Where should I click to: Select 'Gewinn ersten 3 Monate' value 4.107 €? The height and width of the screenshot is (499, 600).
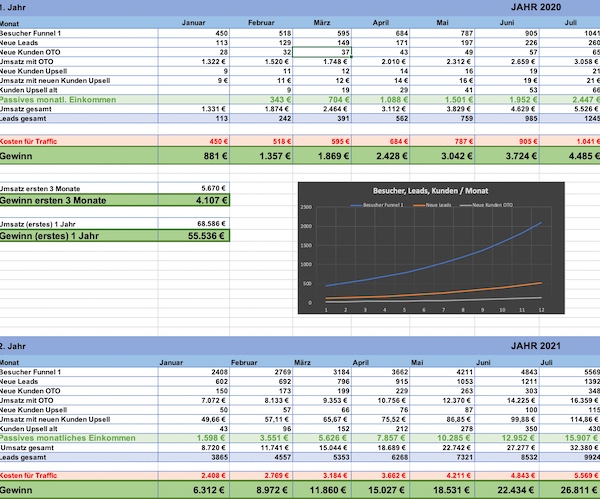tap(201, 200)
